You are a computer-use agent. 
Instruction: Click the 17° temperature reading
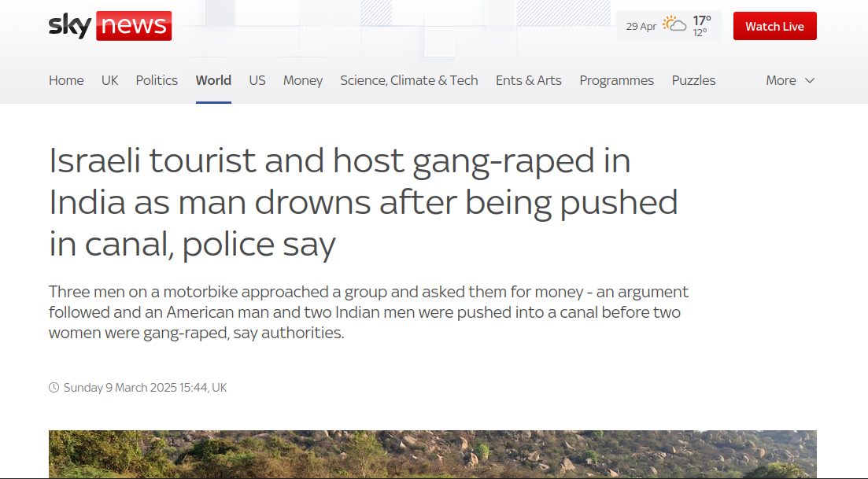701,20
